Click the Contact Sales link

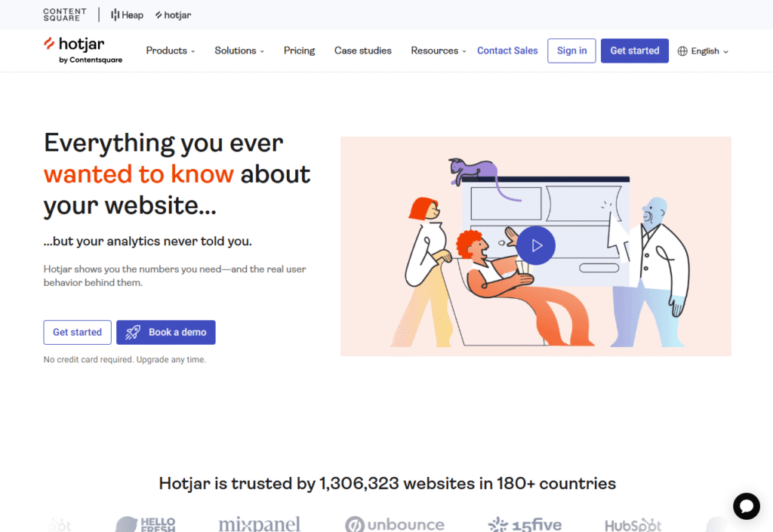(x=507, y=51)
